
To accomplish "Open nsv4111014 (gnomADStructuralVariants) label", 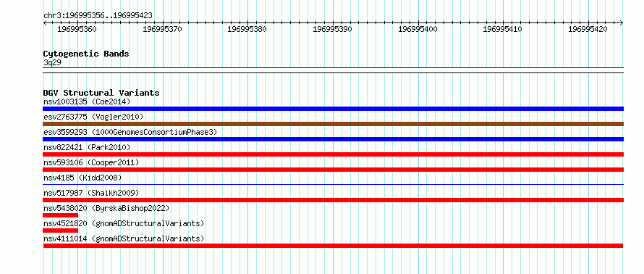I will point(124,238).
